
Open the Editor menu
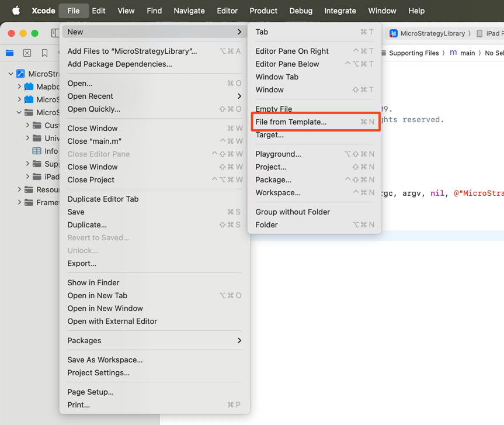pos(227,11)
